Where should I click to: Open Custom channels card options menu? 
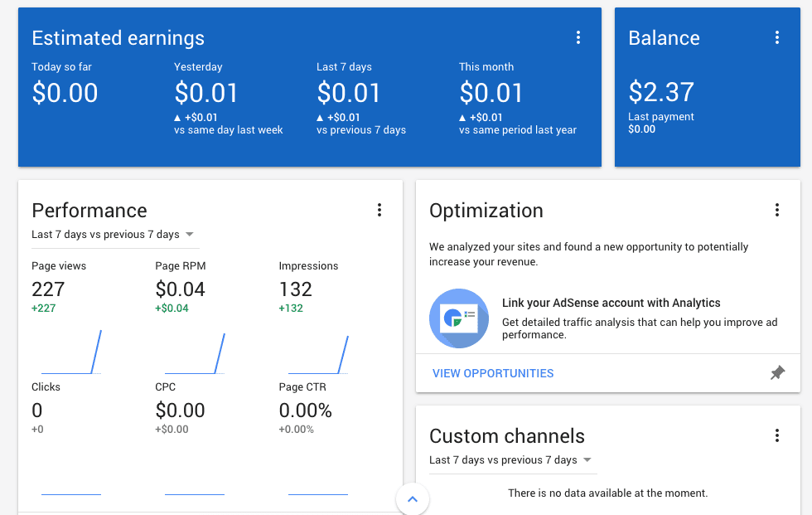click(x=777, y=436)
